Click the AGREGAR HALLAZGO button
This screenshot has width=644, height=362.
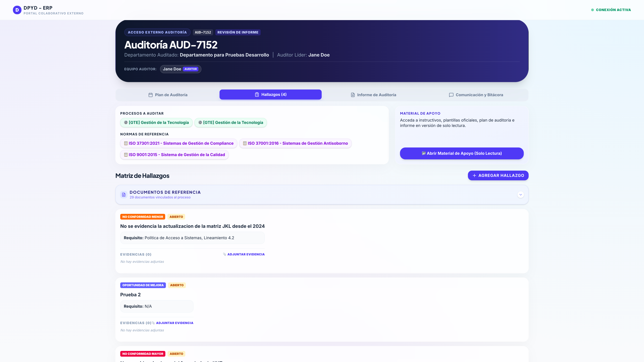pos(498,175)
